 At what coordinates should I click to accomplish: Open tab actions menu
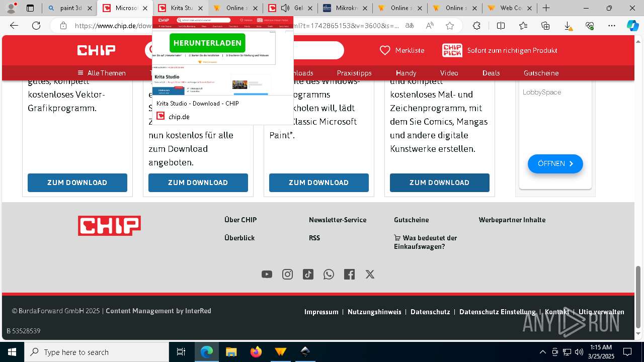point(30,8)
